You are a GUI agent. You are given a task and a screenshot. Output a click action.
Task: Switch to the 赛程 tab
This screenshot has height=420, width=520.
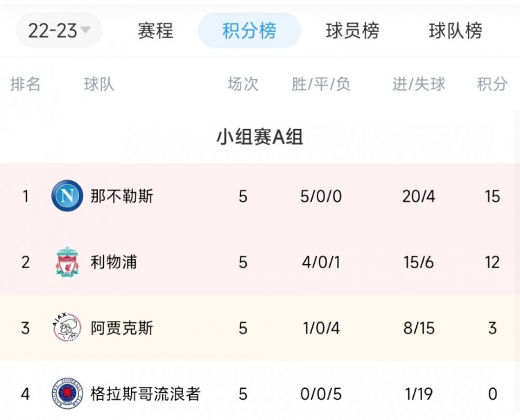pyautogui.click(x=155, y=30)
